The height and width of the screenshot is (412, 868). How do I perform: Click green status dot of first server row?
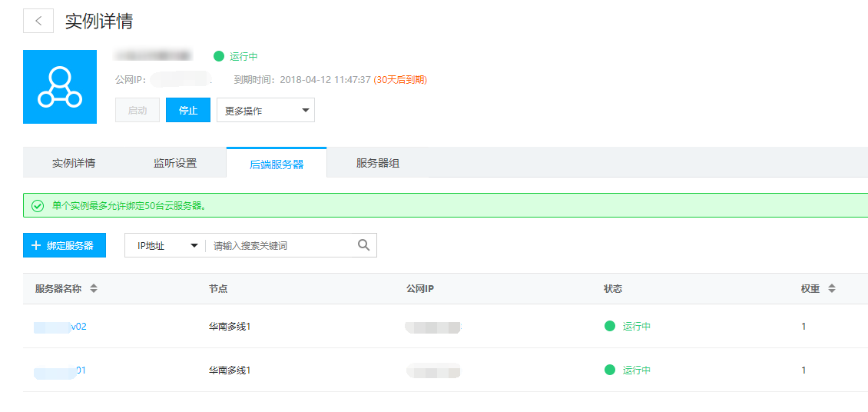point(610,326)
